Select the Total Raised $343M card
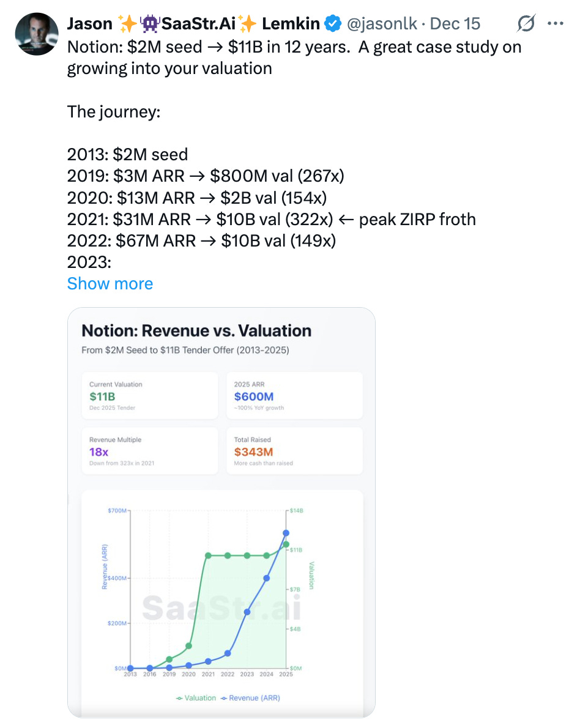This screenshot has height=728, width=580. 294,451
